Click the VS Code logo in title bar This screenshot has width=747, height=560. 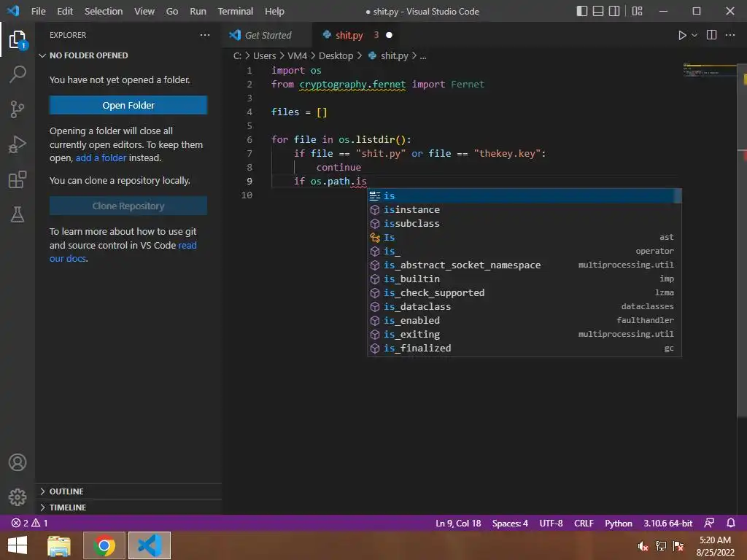click(x=14, y=10)
